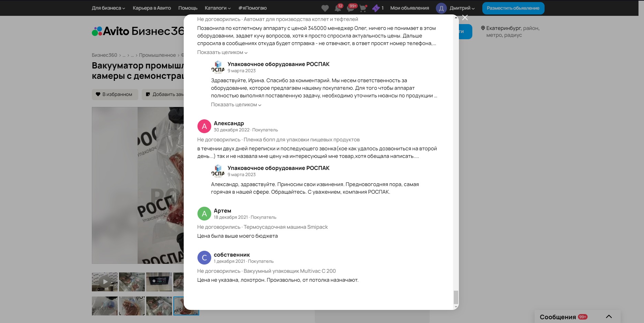Image resolution: width=644 pixels, height=323 pixels.
Task: Open #яПомогаю menu item
Action: click(x=253, y=8)
